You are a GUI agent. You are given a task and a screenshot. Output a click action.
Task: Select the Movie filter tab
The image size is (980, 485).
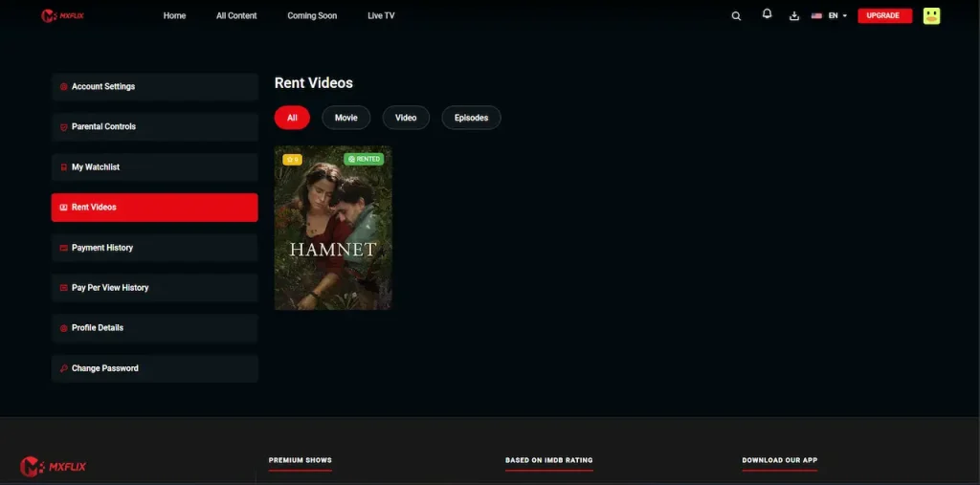tap(346, 118)
